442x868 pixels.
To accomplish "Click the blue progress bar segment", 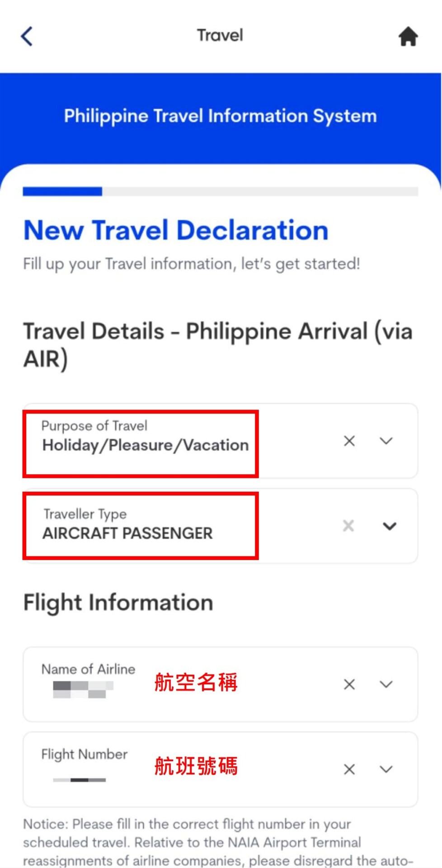I will click(x=62, y=192).
